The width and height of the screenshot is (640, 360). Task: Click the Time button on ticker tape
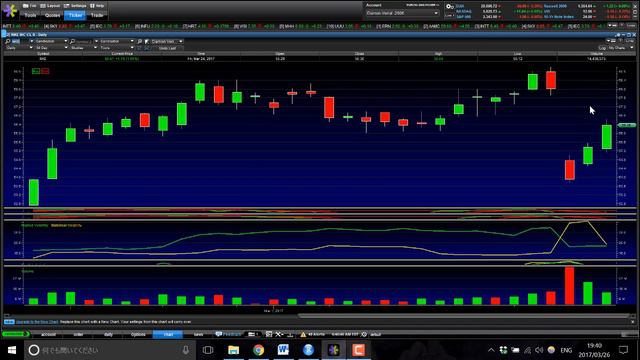[x=630, y=26]
